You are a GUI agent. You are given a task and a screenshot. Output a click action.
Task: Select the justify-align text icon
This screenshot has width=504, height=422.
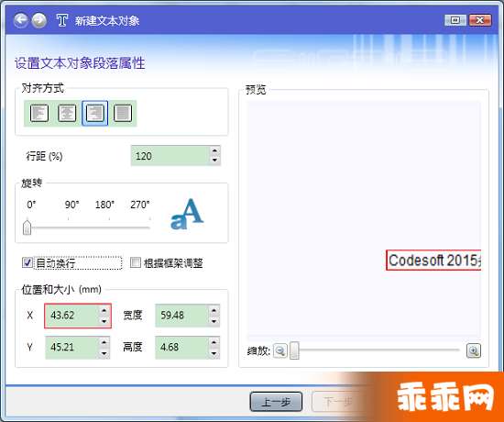(123, 113)
